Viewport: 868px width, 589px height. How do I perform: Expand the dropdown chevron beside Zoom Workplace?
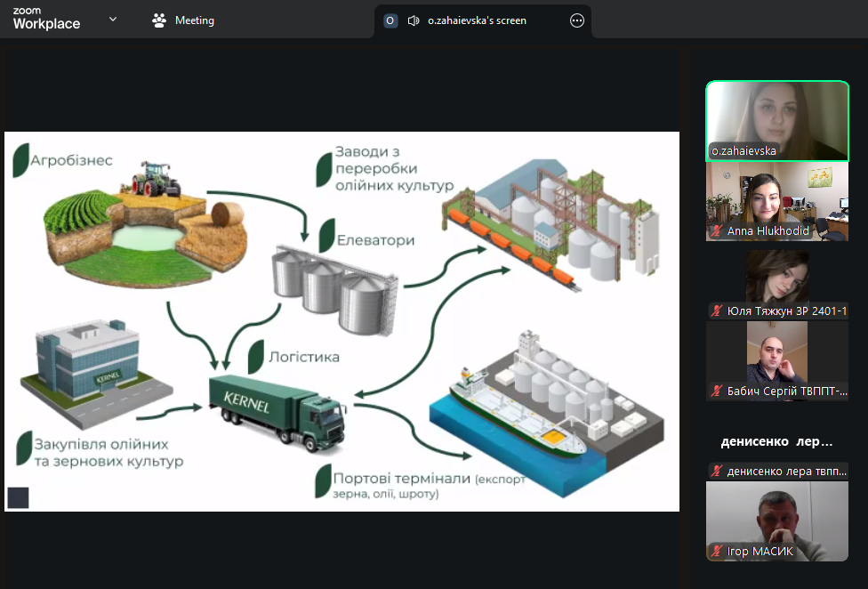tap(113, 19)
